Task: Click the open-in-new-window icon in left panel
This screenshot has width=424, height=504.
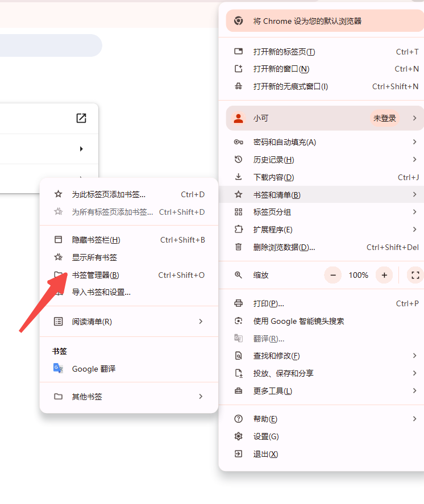Action: pyautogui.click(x=81, y=118)
